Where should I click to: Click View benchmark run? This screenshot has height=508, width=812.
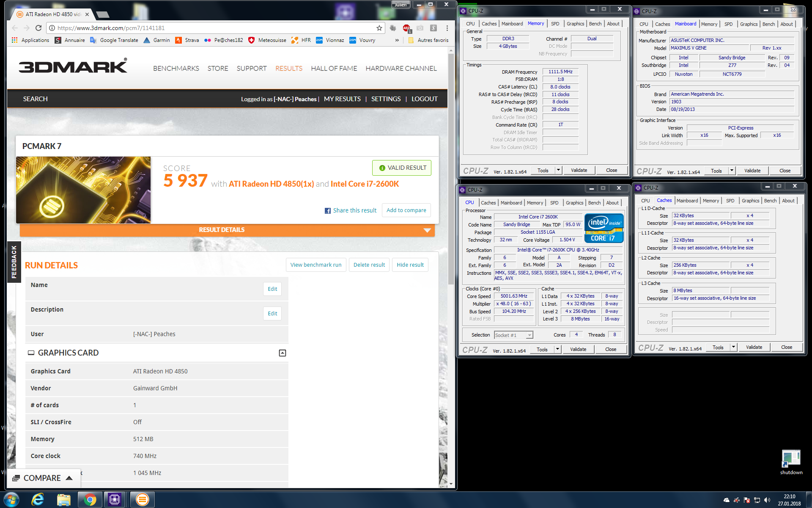click(316, 265)
